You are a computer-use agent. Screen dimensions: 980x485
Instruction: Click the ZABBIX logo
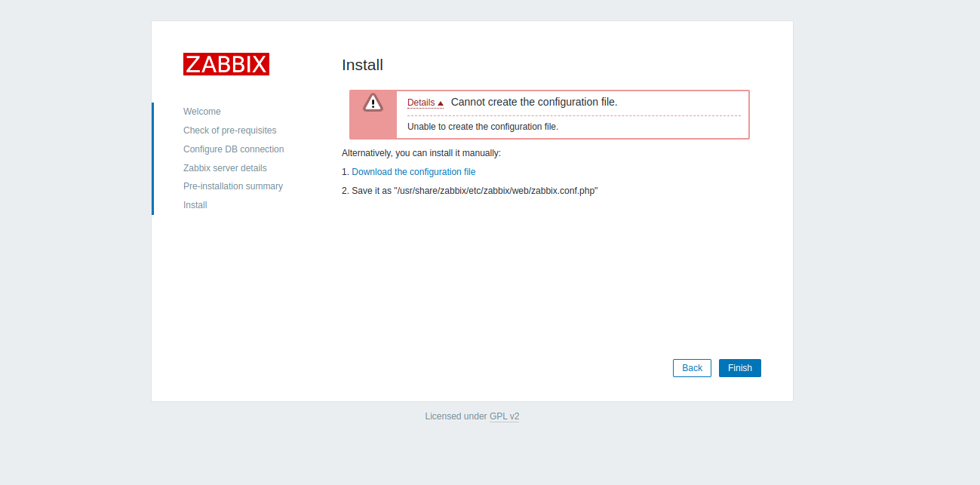(226, 64)
